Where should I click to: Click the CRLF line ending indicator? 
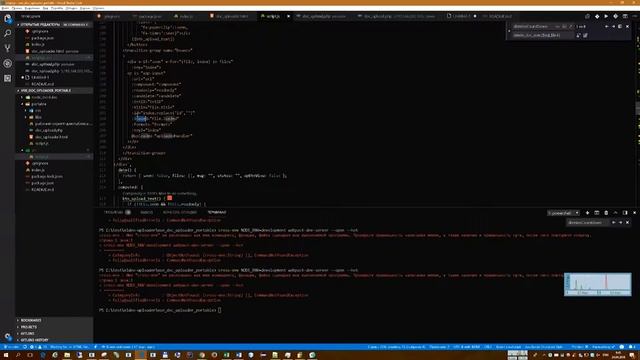click(488, 347)
